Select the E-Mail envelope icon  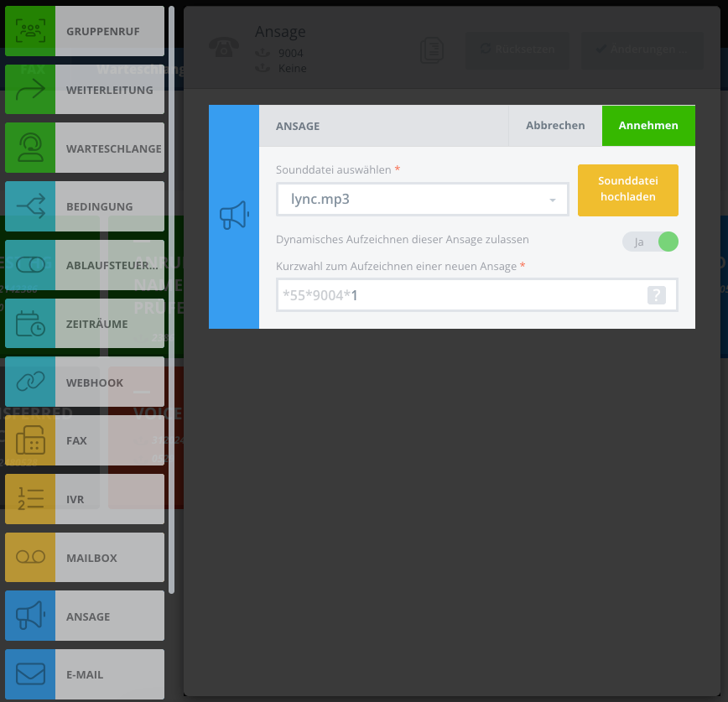tap(30, 674)
